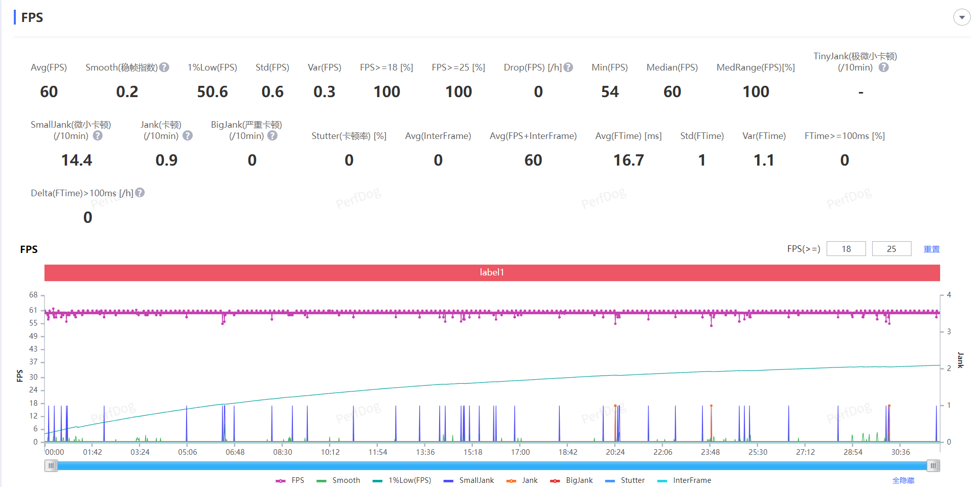Click SmallJank(微小卡顿) question mark icon
The width and height of the screenshot is (980, 487).
tap(98, 136)
